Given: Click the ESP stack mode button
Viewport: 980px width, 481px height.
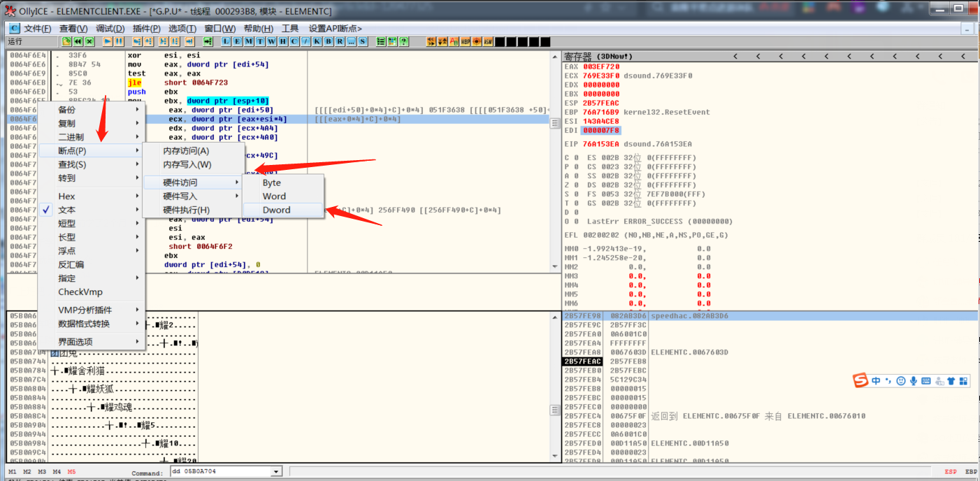Looking at the screenshot, I should (x=951, y=472).
